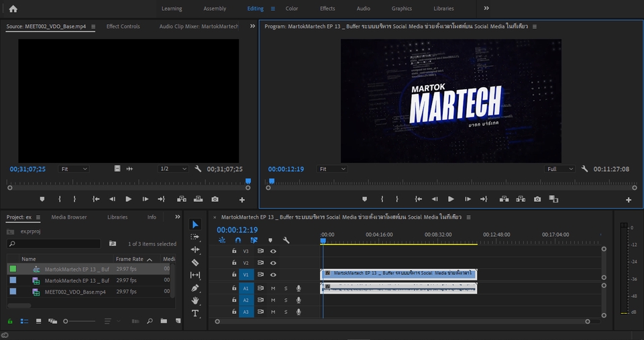Image resolution: width=644 pixels, height=340 pixels.
Task: Open Program monitor Fit zoom dropdown
Action: pos(332,169)
